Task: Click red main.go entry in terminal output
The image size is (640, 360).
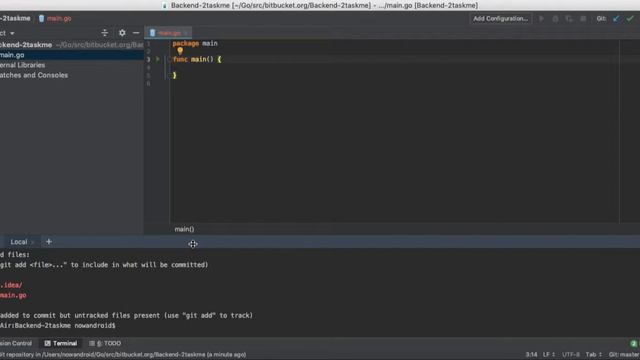Action: point(13,295)
